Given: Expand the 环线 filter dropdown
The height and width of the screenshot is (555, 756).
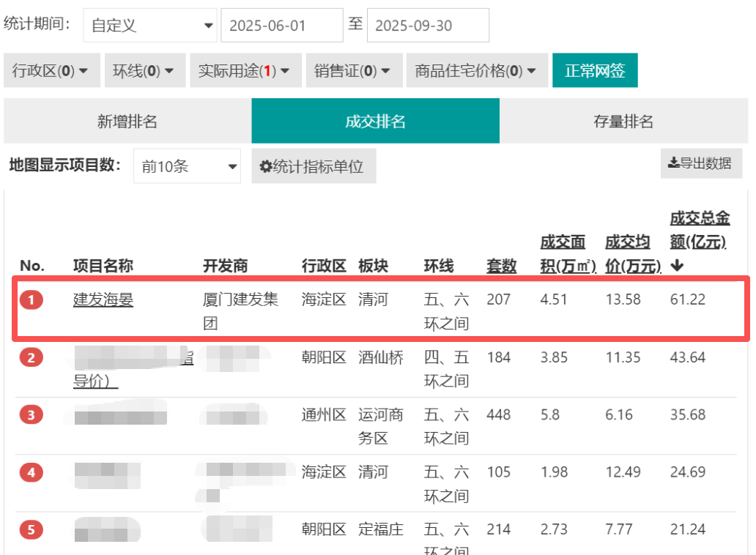Looking at the screenshot, I should pos(144,71).
